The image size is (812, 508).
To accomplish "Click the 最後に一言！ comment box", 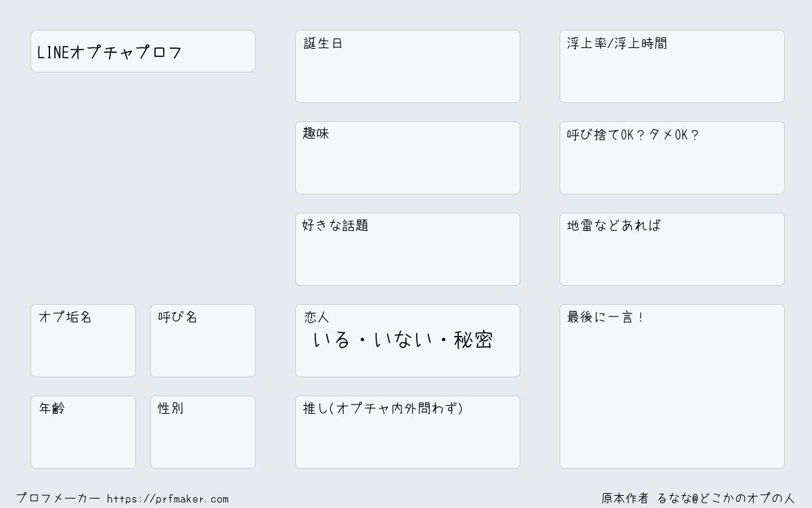I will pos(672,386).
